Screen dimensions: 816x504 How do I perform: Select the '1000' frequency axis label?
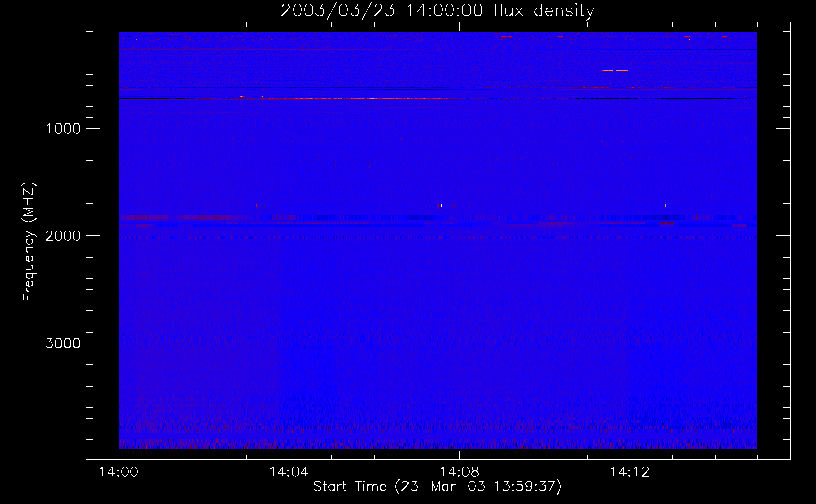63,129
